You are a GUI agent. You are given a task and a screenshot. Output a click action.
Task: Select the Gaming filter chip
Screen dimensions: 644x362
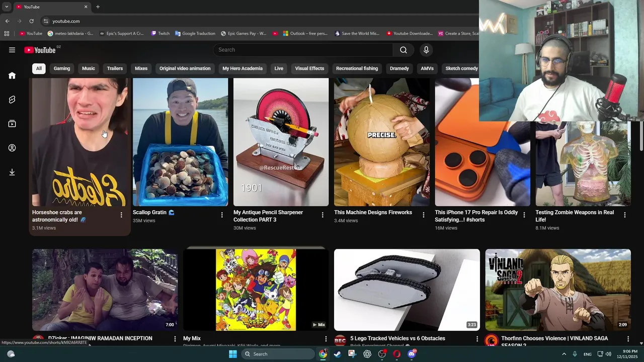click(62, 68)
